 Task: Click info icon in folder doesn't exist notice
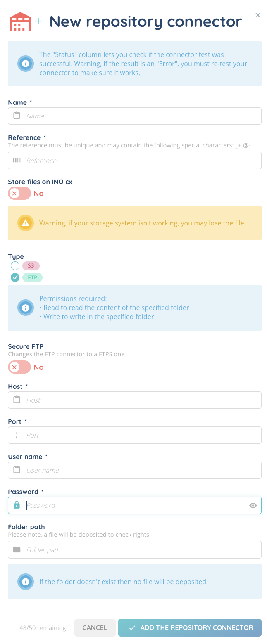coord(26,581)
